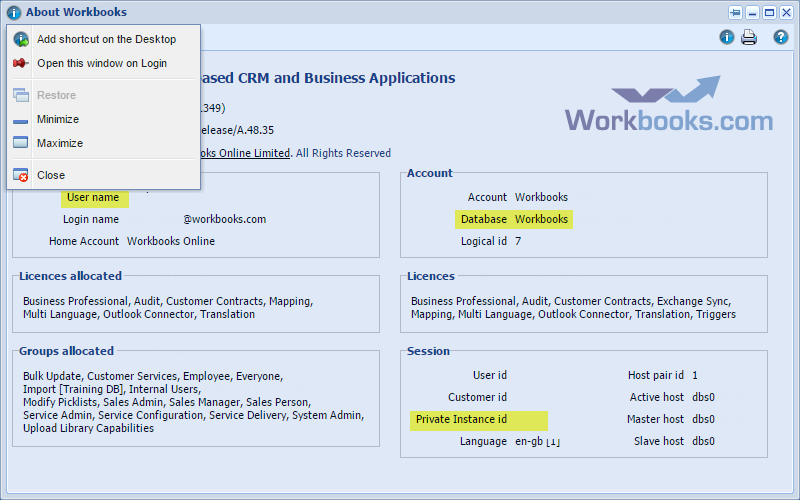Screen dimensions: 800x500
Task: Click the About Workbooks title bar info icon
Action: pyautogui.click(x=14, y=12)
